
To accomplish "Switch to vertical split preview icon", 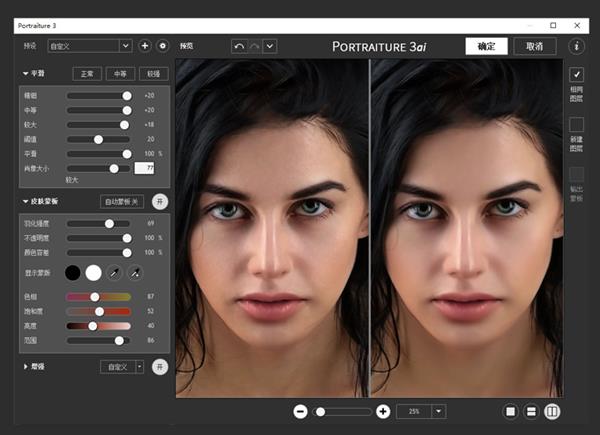I will click(552, 411).
